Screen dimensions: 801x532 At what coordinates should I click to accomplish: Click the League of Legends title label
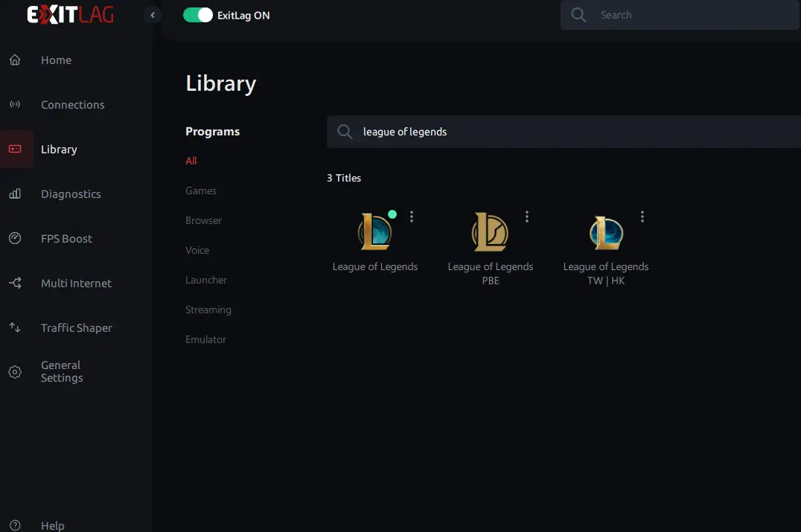point(375,266)
